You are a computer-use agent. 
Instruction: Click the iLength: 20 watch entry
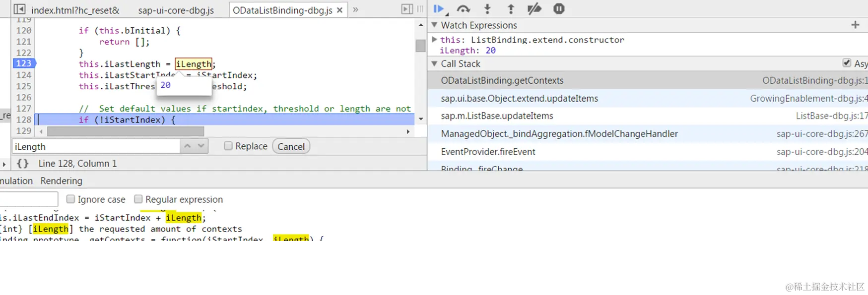coord(467,51)
